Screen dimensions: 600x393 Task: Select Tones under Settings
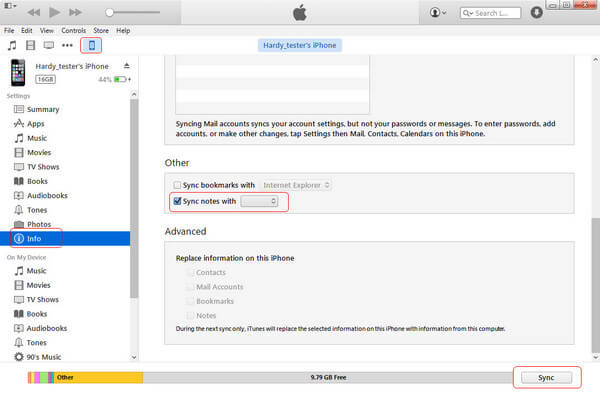tap(65, 210)
